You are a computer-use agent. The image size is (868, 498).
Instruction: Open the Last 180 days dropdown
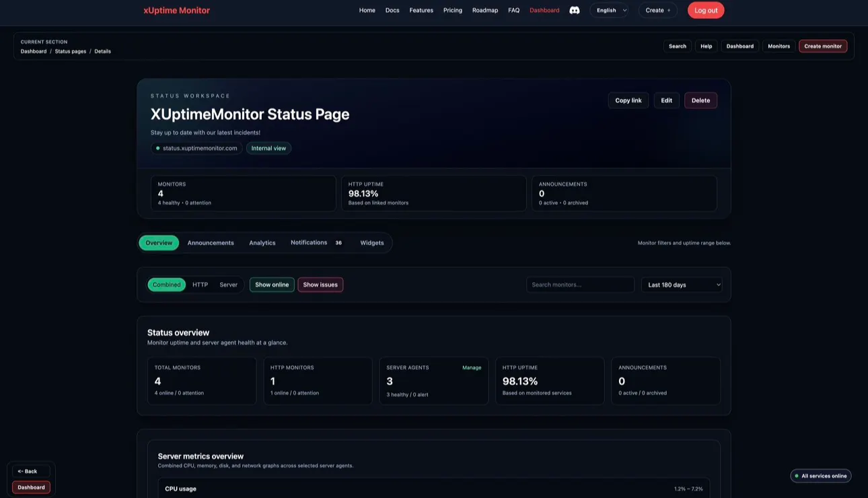click(x=682, y=285)
